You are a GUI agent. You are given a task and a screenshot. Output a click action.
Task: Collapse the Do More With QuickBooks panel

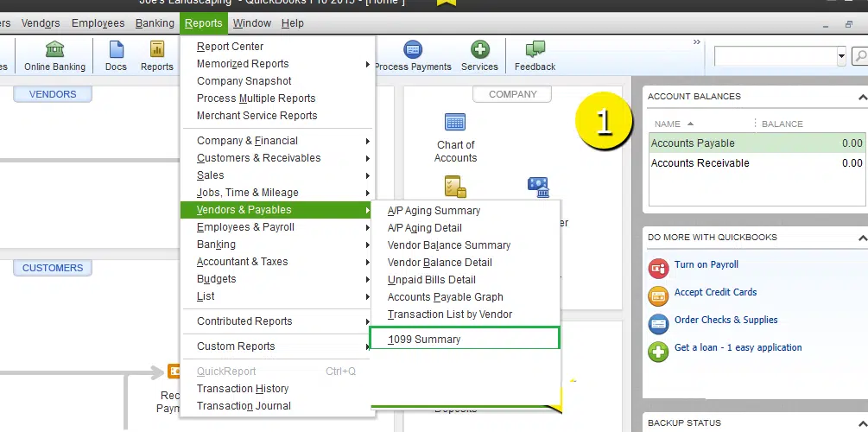[x=863, y=238]
